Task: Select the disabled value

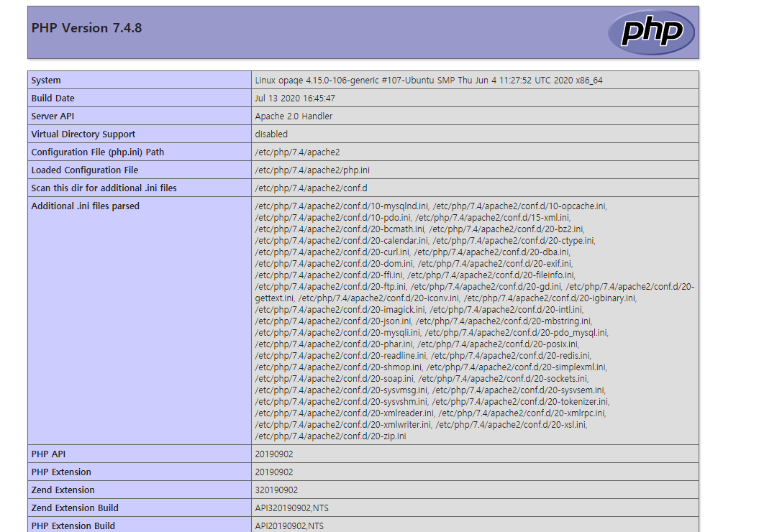Action: click(x=271, y=134)
